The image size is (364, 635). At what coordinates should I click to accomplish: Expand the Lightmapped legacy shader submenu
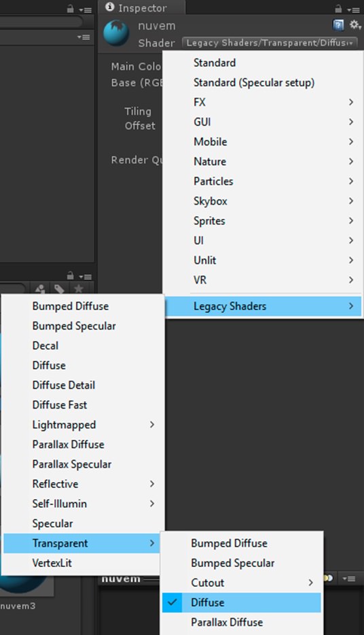[x=84, y=424]
